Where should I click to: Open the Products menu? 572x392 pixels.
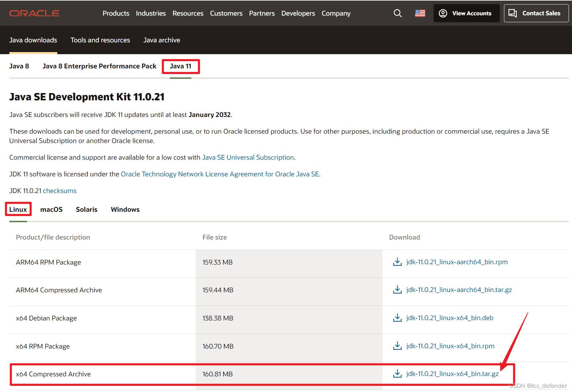click(x=116, y=13)
